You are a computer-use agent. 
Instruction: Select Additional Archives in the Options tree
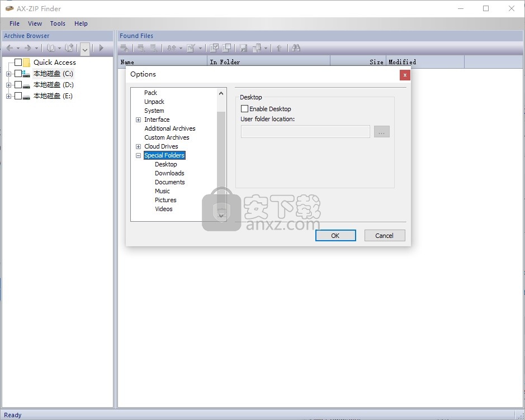[x=170, y=128]
